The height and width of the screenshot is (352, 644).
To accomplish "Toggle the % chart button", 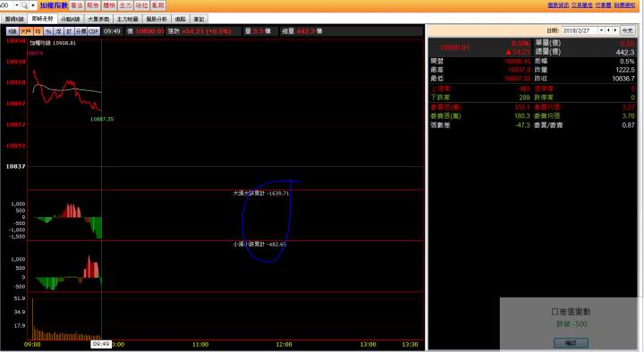I will (x=48, y=31).
